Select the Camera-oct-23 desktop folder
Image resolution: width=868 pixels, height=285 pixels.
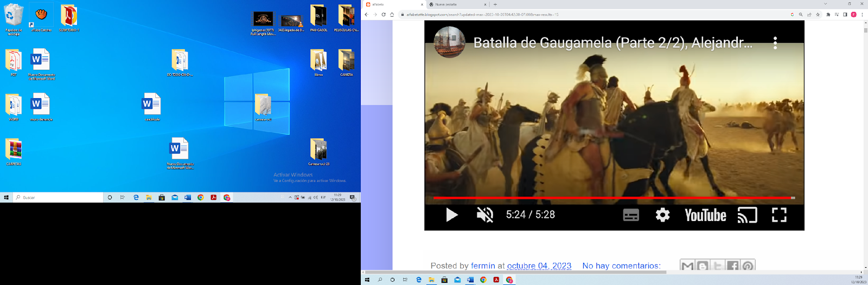tap(319, 152)
